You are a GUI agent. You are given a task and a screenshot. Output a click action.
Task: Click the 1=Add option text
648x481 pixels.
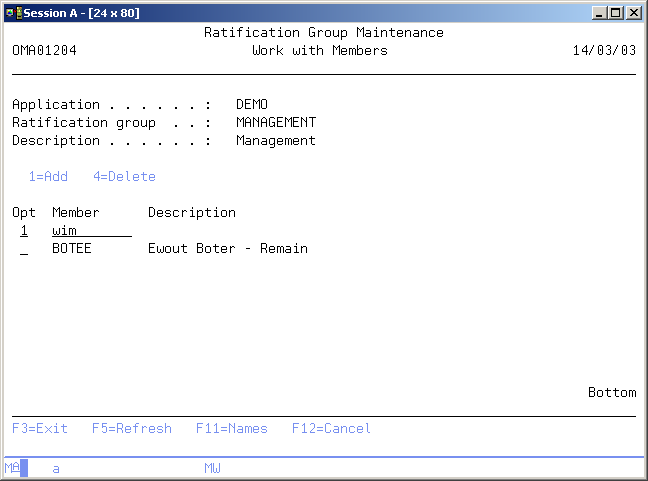click(x=48, y=177)
